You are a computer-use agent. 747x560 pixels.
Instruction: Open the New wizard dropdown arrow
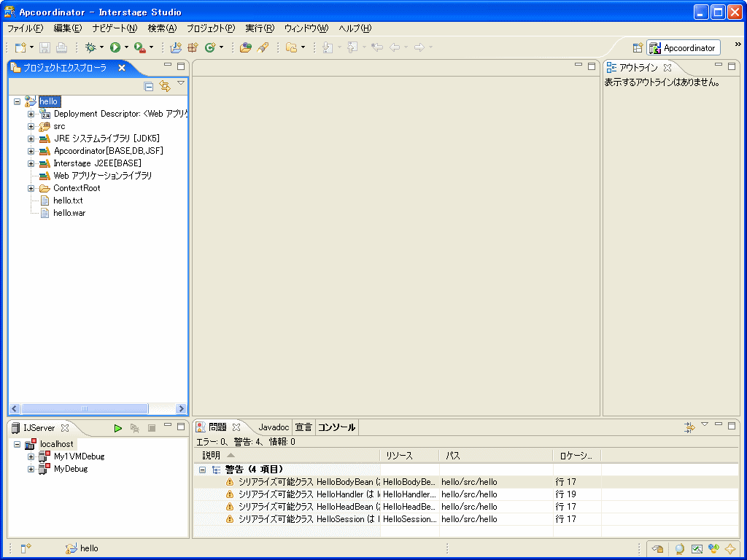pos(31,47)
